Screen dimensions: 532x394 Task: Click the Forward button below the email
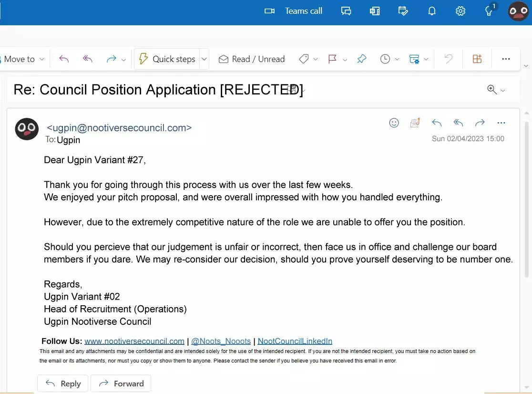(x=121, y=384)
